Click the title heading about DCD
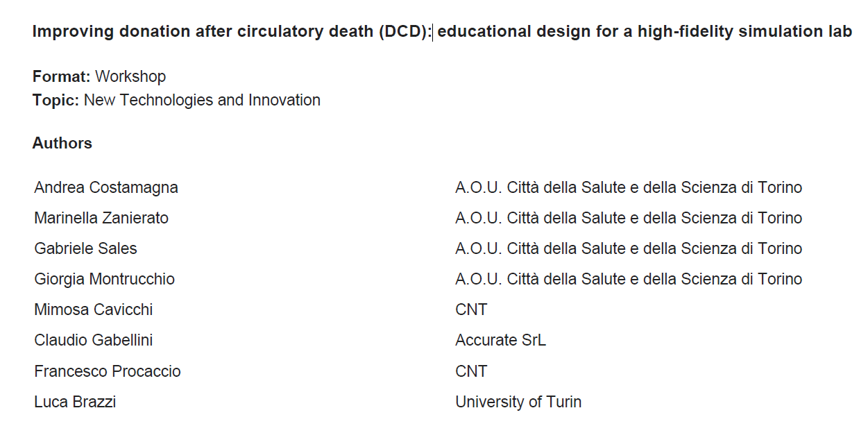The image size is (868, 433). pyautogui.click(x=442, y=32)
